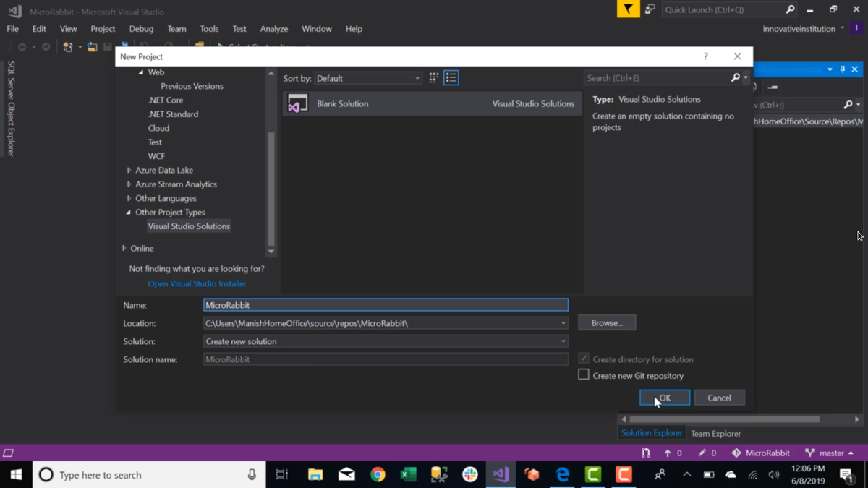868x488 pixels.
Task: Expand the Azure Data Lake node
Action: pyautogui.click(x=129, y=171)
